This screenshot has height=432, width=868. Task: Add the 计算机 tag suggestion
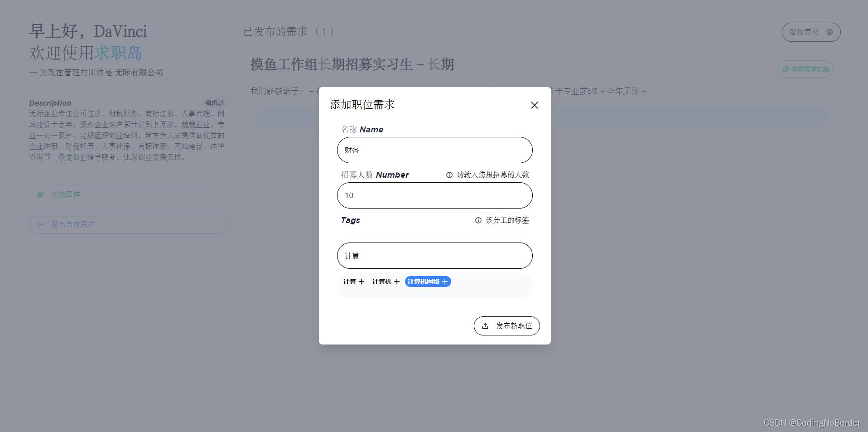click(x=386, y=282)
